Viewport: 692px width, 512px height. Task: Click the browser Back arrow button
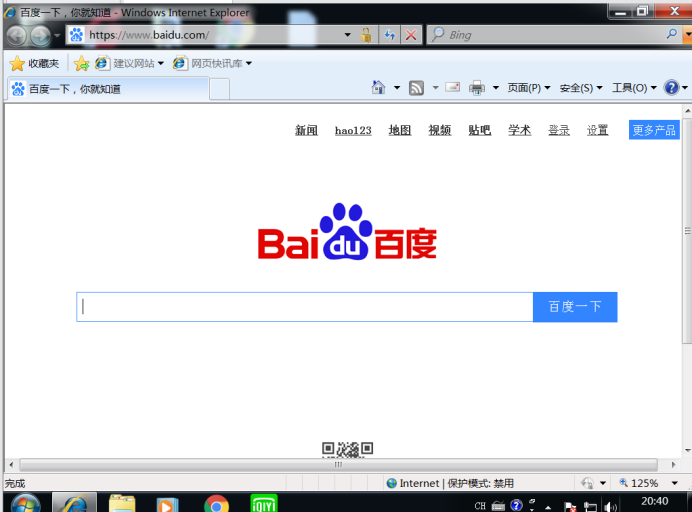[x=17, y=35]
